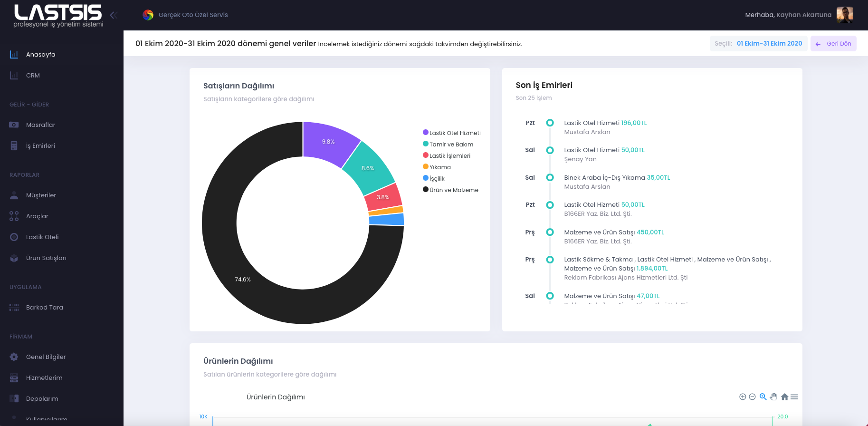
Task: Toggle Yıkama legend entry
Action: tap(437, 167)
